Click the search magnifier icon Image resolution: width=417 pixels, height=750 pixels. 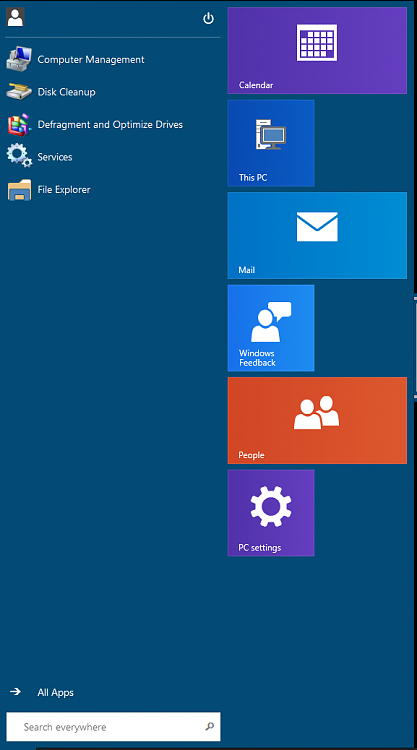pos(209,727)
